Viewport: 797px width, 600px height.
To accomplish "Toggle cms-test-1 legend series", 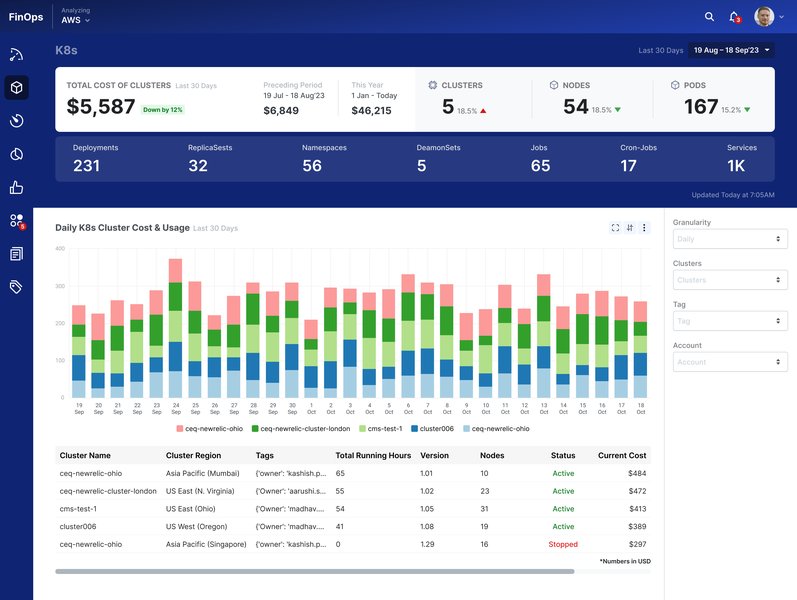I will click(x=380, y=429).
